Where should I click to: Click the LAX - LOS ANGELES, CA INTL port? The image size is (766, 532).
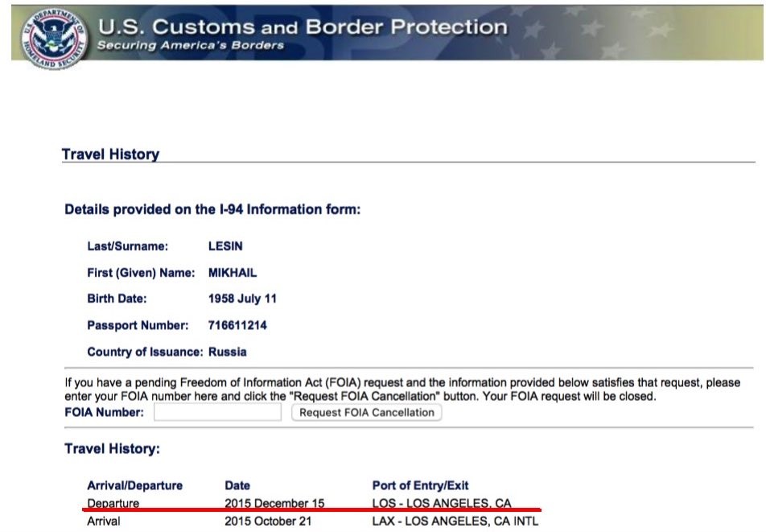[455, 522]
